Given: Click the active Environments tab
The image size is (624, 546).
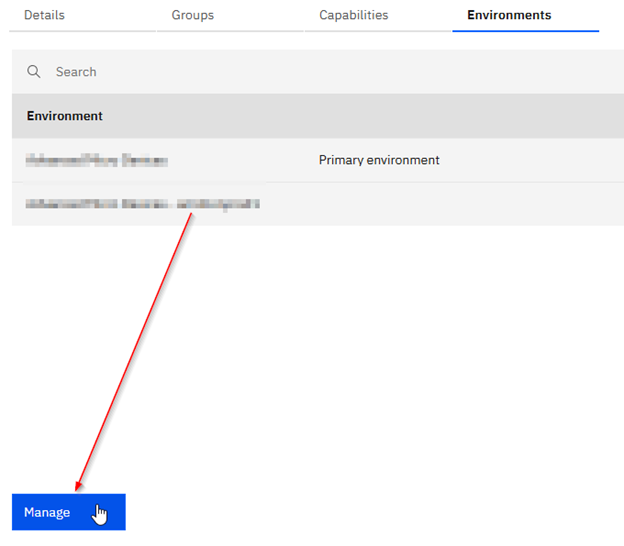Looking at the screenshot, I should tap(509, 15).
